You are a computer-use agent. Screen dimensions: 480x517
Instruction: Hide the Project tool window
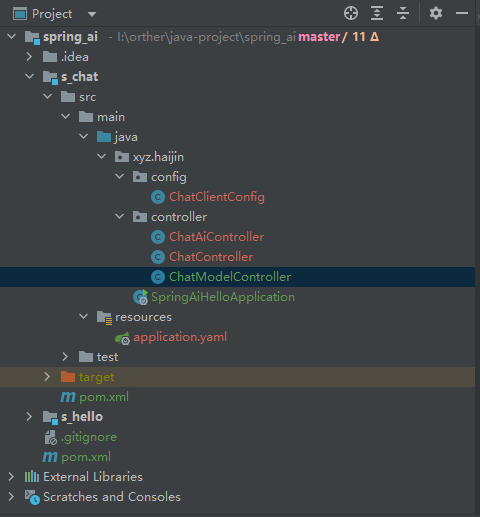click(462, 14)
